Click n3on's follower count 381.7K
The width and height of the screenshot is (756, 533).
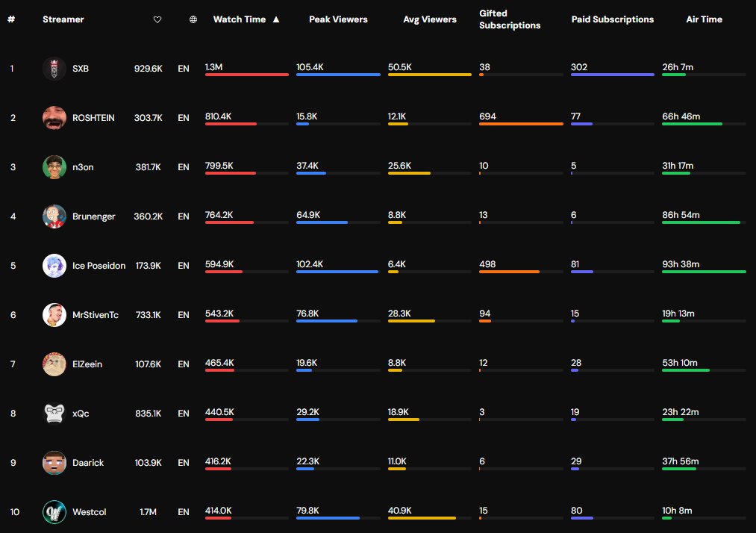(x=148, y=167)
